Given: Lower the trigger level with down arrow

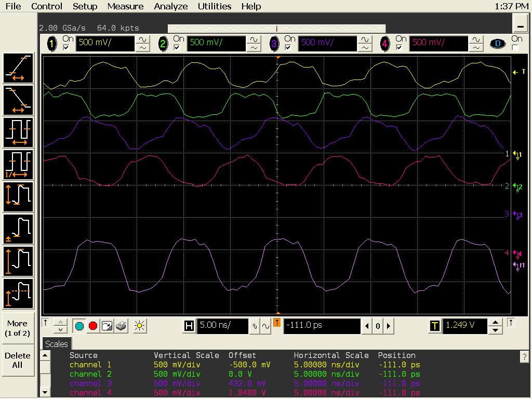Looking at the screenshot, I should 495,330.
